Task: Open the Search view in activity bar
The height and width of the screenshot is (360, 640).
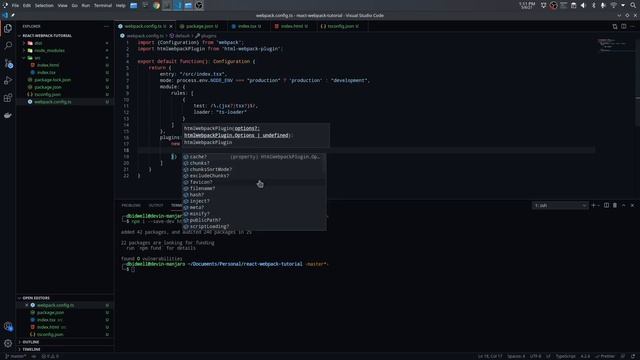Action: click(x=8, y=45)
